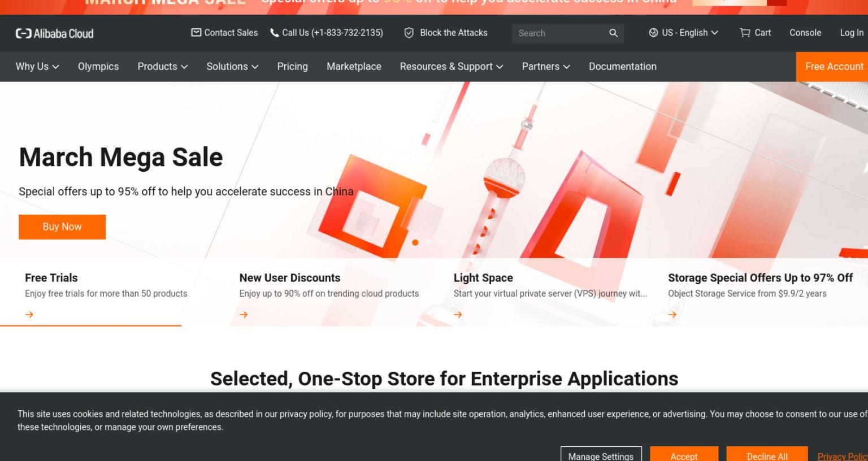Click the arrow under Light Space

tap(458, 315)
